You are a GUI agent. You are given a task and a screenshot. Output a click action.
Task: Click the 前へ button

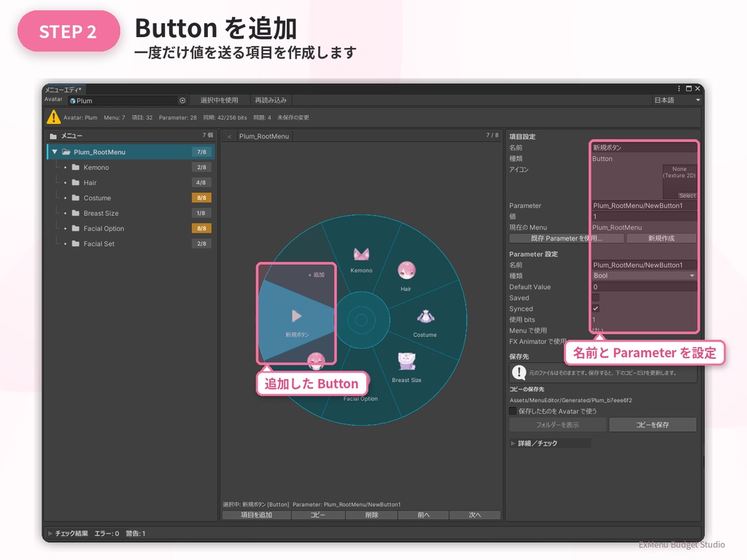pos(424,515)
